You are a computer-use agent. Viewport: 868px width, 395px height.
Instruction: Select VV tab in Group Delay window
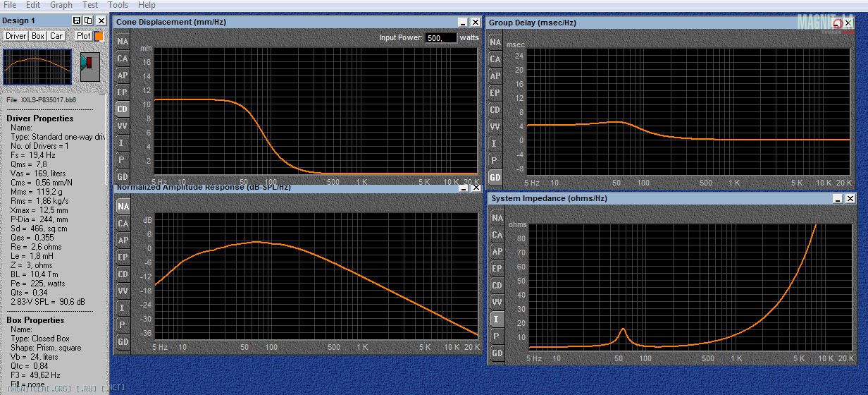tap(495, 127)
